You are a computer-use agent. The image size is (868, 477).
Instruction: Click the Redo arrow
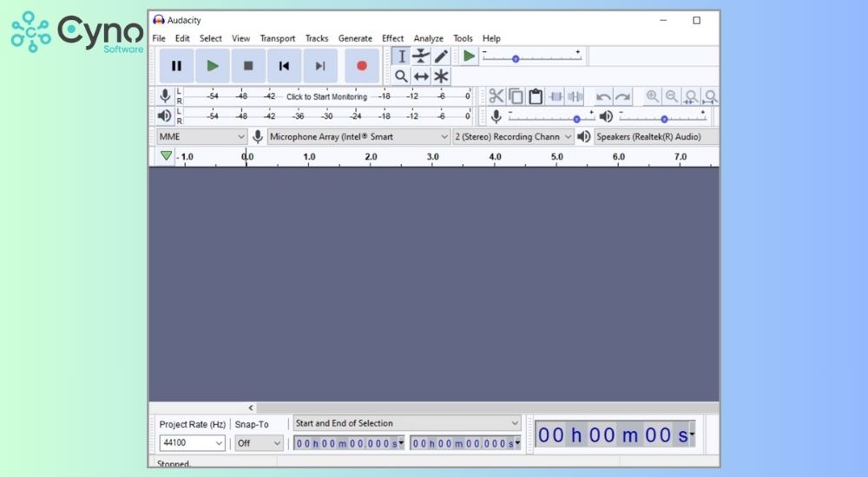[622, 97]
